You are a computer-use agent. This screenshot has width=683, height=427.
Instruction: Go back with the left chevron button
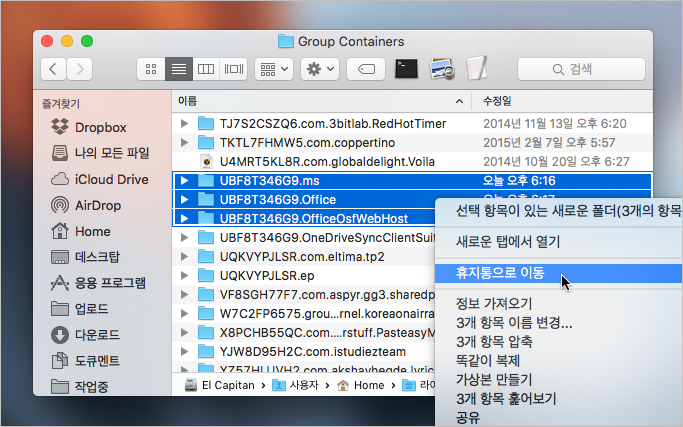(x=54, y=69)
